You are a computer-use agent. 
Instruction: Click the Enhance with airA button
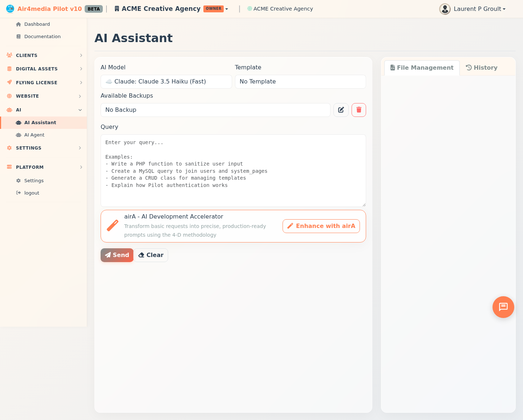coord(321,226)
